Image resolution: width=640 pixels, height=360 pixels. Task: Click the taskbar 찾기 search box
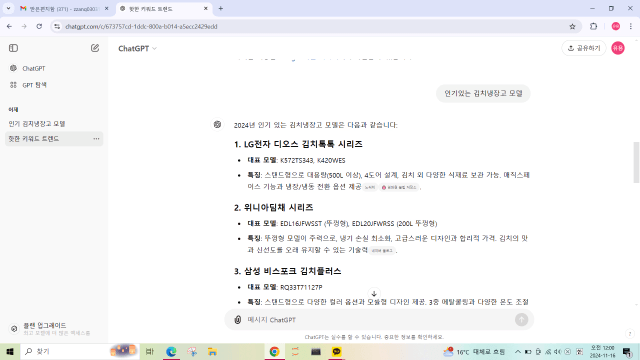79,351
